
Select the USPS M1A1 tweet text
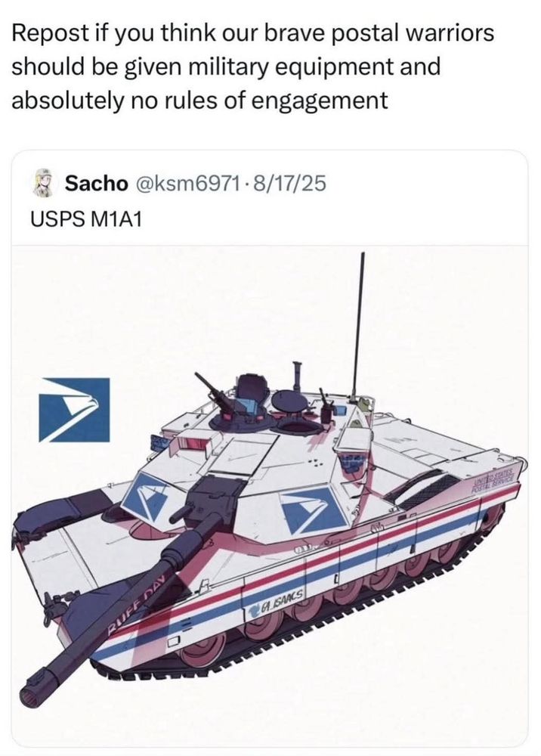[86, 219]
